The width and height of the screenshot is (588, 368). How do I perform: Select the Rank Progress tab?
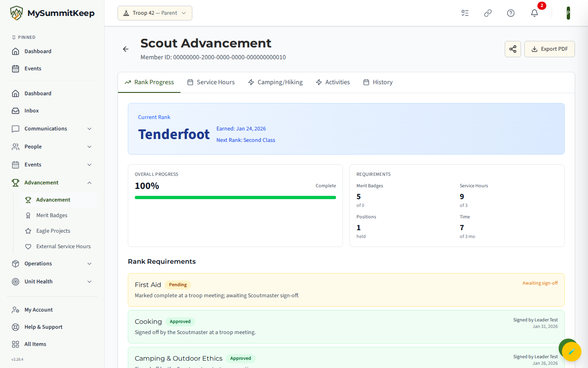[x=149, y=82]
